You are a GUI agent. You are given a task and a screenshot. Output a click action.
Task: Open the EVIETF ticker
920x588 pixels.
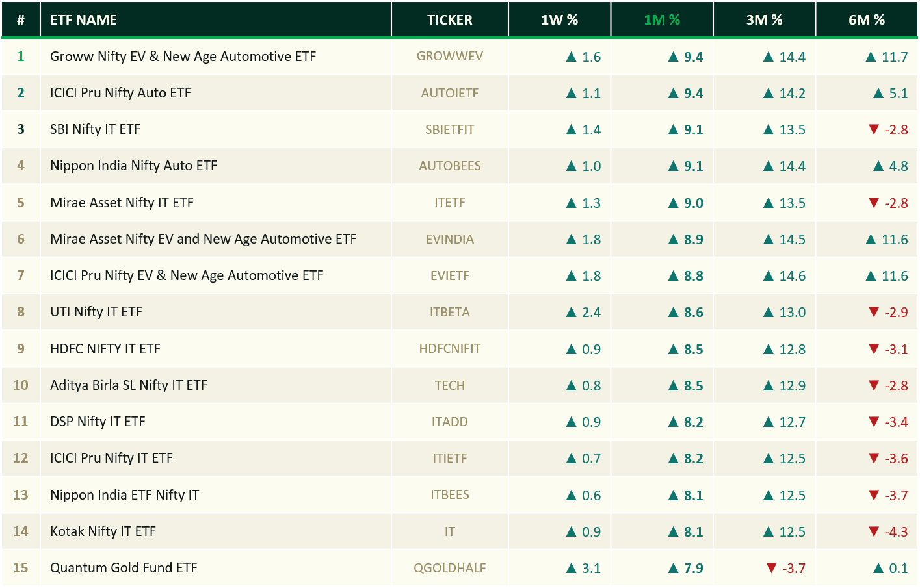click(450, 275)
